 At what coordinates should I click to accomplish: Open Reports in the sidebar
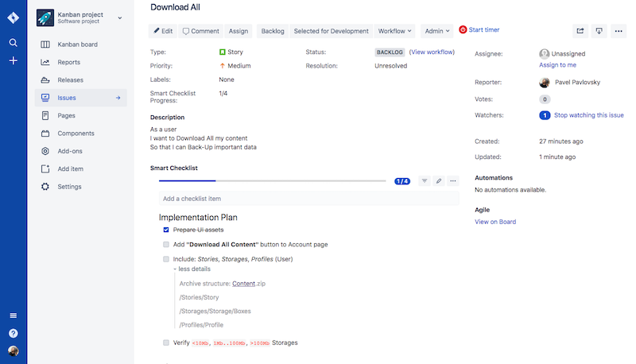[x=68, y=62]
